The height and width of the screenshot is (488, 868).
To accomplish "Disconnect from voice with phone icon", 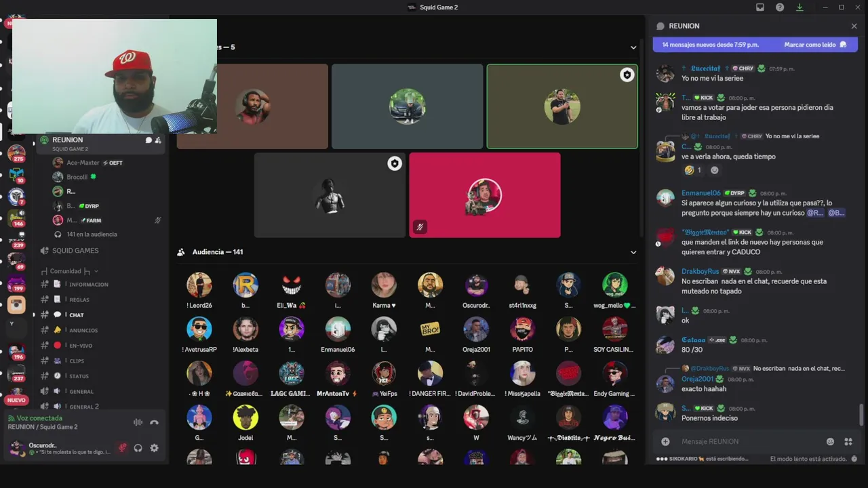I will (x=154, y=422).
